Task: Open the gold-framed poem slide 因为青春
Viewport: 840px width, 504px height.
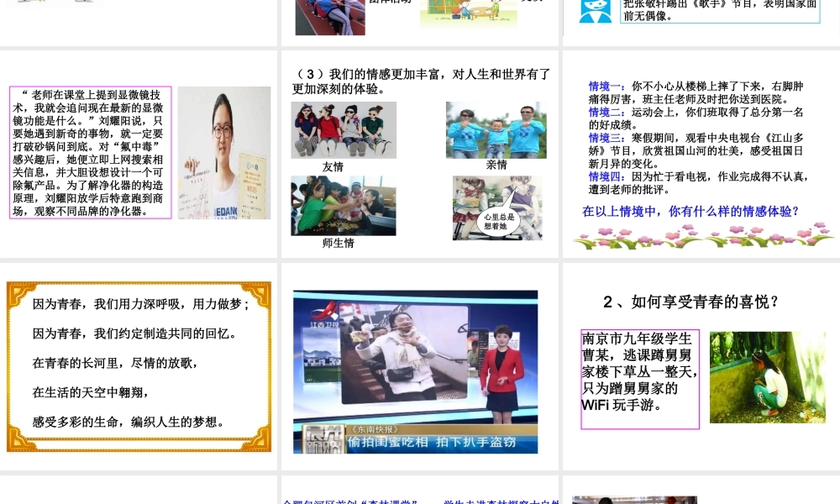Action: click(x=139, y=366)
